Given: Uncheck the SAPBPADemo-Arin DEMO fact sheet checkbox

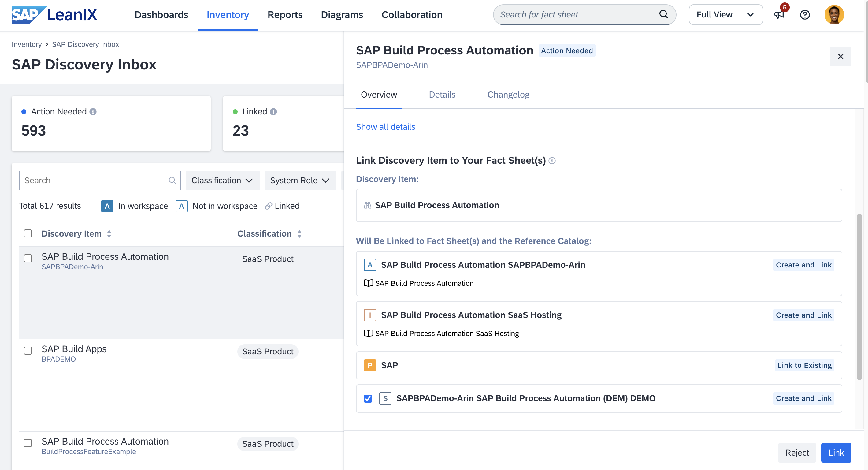Looking at the screenshot, I should click(368, 398).
